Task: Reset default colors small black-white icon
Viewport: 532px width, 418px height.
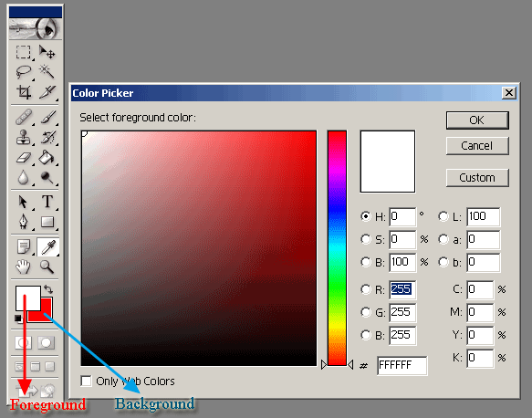Action: pos(18,319)
